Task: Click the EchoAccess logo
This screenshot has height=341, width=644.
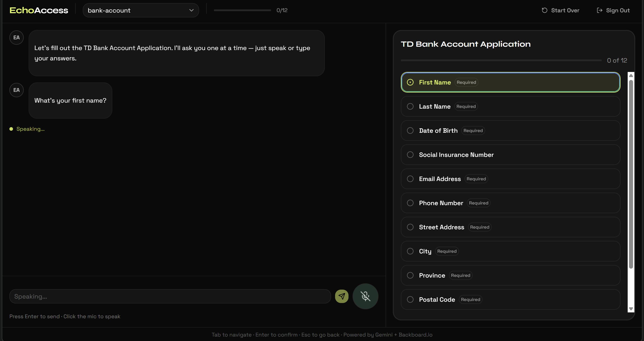Action: (39, 10)
